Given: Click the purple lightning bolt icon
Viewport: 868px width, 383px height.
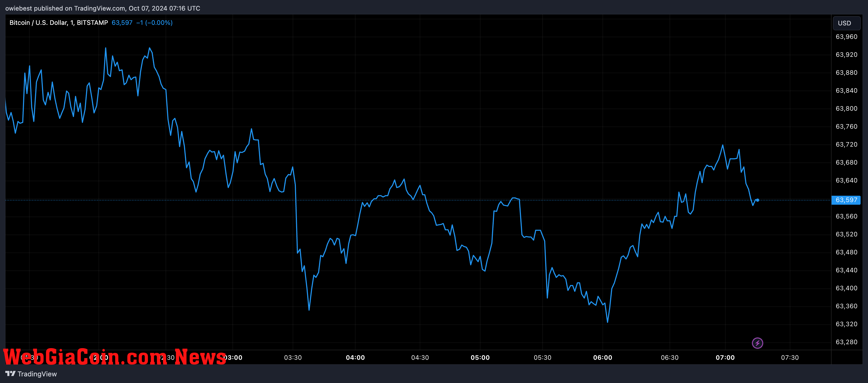Looking at the screenshot, I should click(758, 343).
